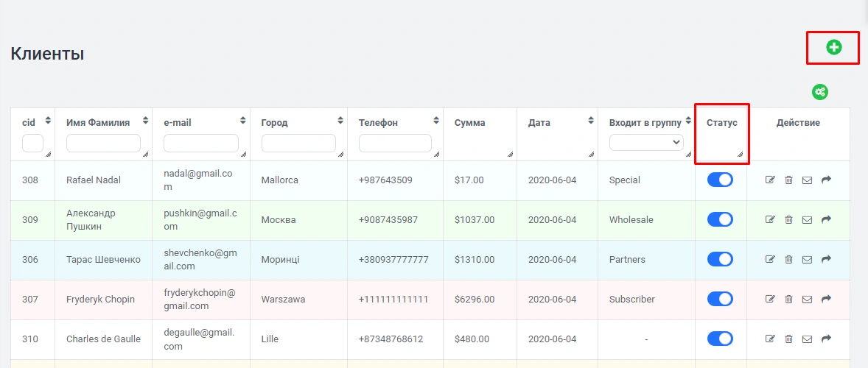The height and width of the screenshot is (368, 868).
Task: Toggle status switch for Rafael Nadal
Action: pos(720,180)
